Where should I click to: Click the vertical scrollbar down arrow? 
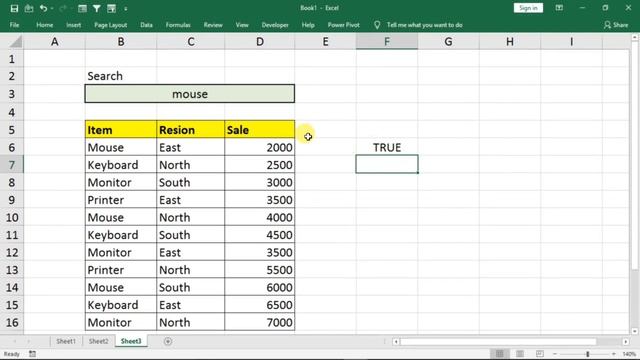pyautogui.click(x=634, y=331)
